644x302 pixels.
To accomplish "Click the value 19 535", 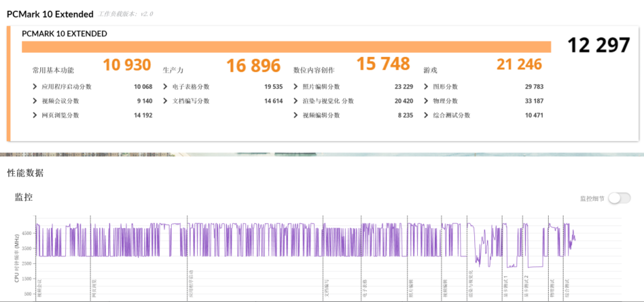I will [274, 87].
